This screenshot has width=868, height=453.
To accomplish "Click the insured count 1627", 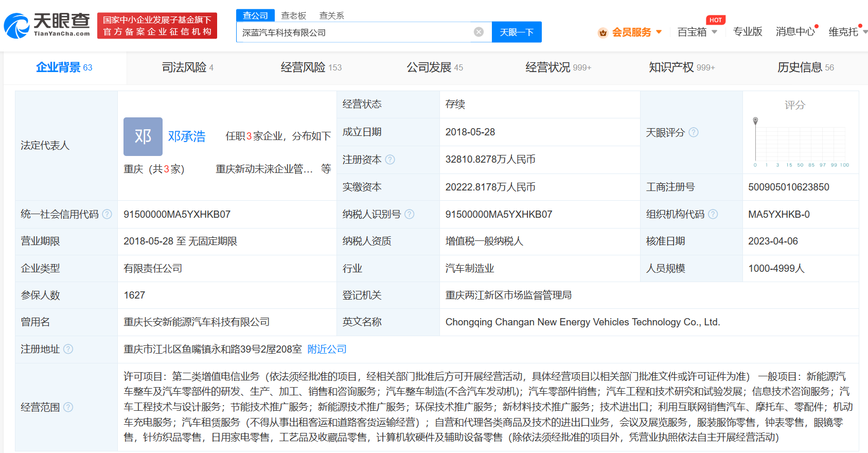I will coord(134,295).
